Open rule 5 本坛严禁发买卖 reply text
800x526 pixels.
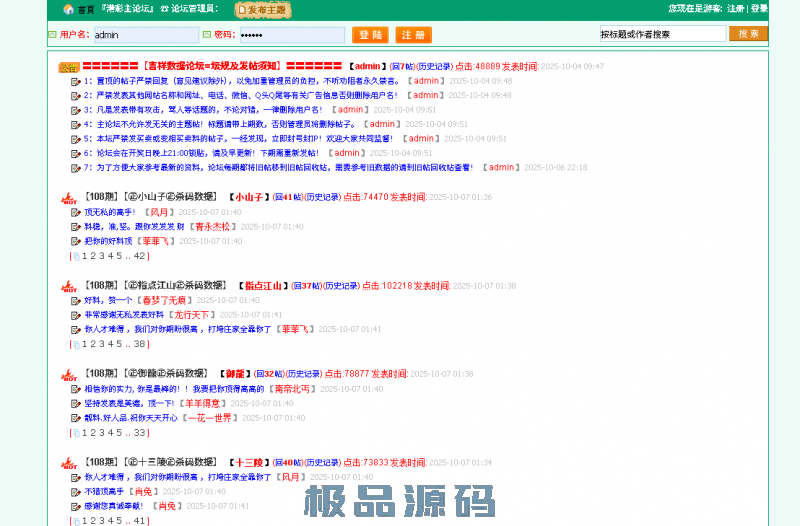click(238, 139)
